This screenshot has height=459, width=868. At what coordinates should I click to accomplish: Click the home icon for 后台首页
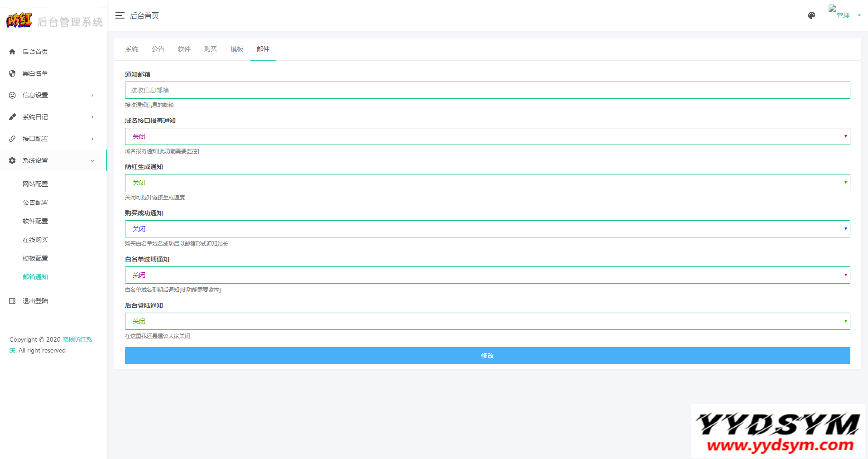pos(12,52)
